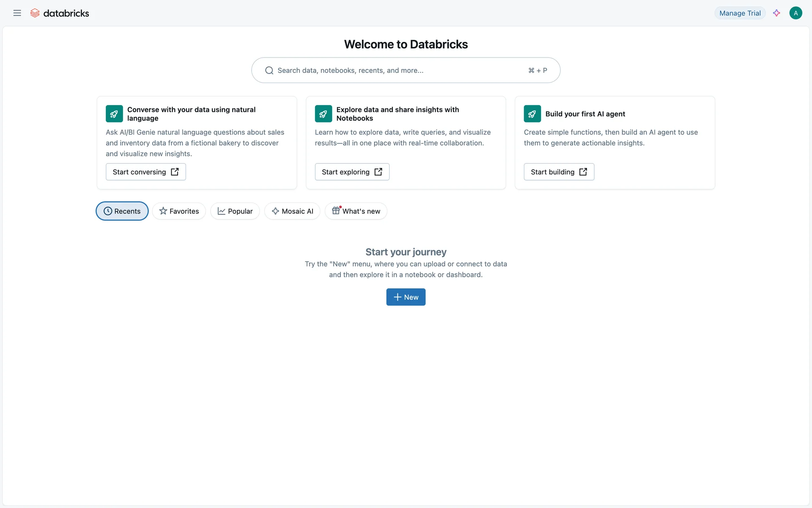Screen dimensions: 812x508
Task: Click the magnifier icon in search bar
Action: point(269,70)
